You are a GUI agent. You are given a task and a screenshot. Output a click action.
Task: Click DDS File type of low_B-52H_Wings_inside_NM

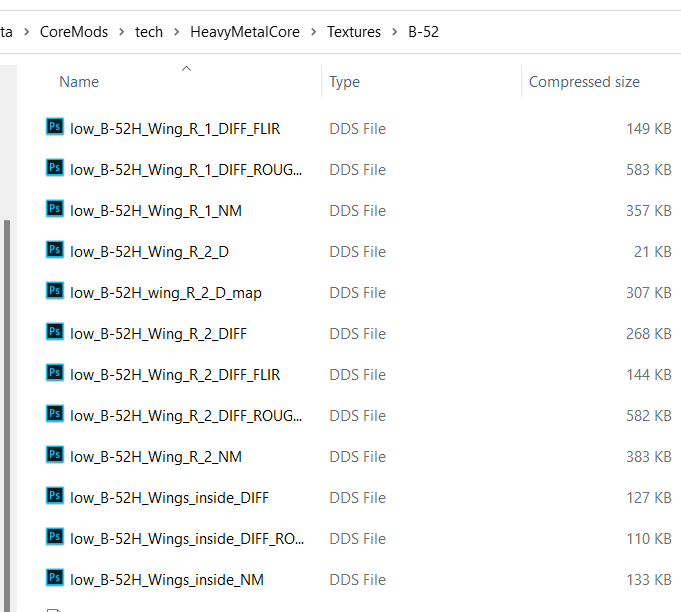[x=357, y=580]
